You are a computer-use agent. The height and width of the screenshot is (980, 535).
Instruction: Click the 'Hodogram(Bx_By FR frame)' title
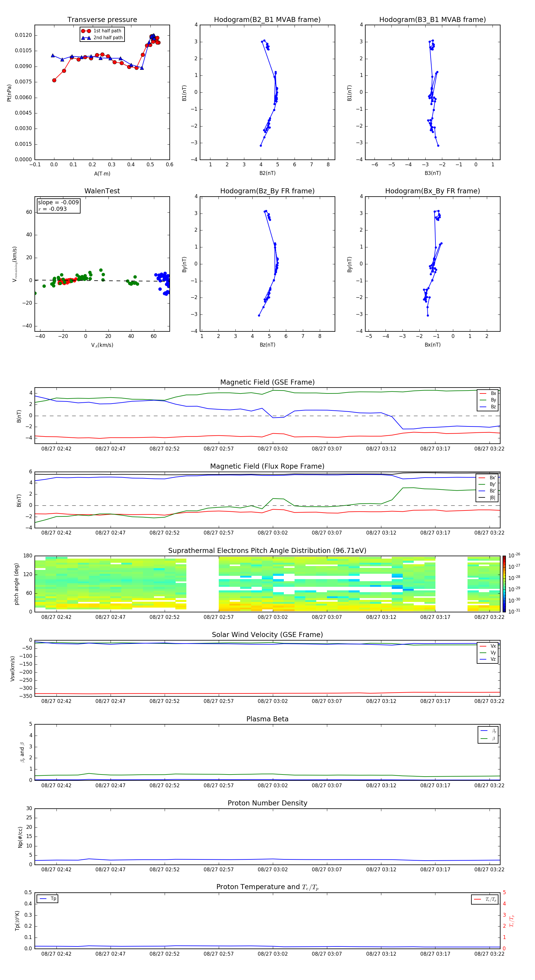[x=432, y=191]
